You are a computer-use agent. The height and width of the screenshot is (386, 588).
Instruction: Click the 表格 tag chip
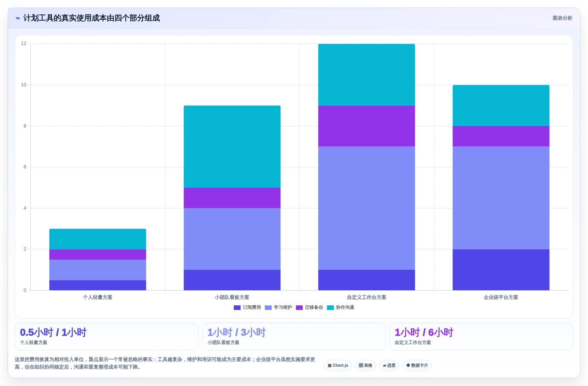366,366
